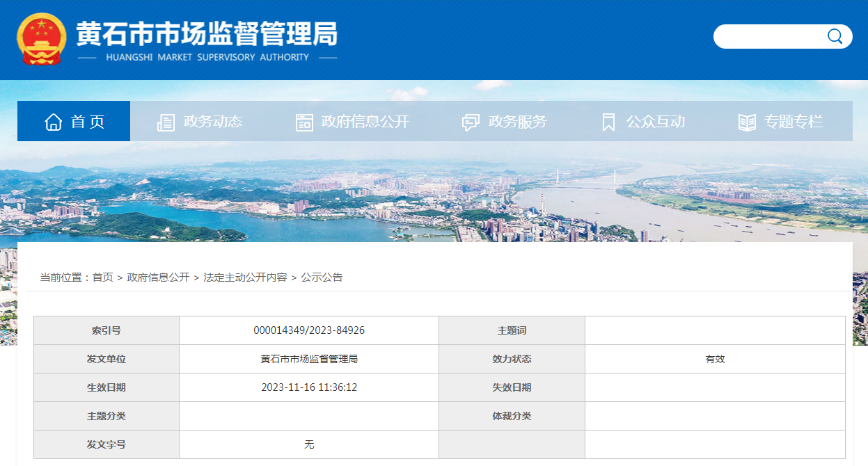Screen dimensions: 868x466
Task: Click the national emblem logo
Action: [x=41, y=40]
